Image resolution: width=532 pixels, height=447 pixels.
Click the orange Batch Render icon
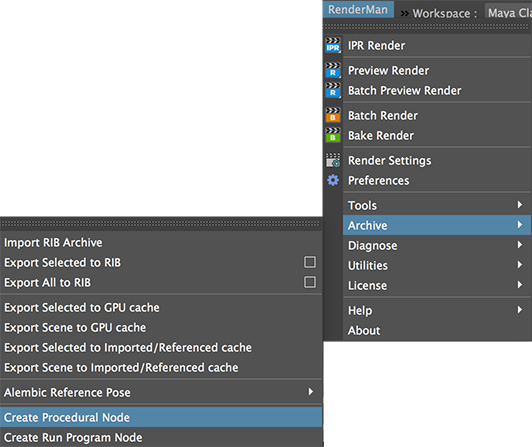pos(333,115)
